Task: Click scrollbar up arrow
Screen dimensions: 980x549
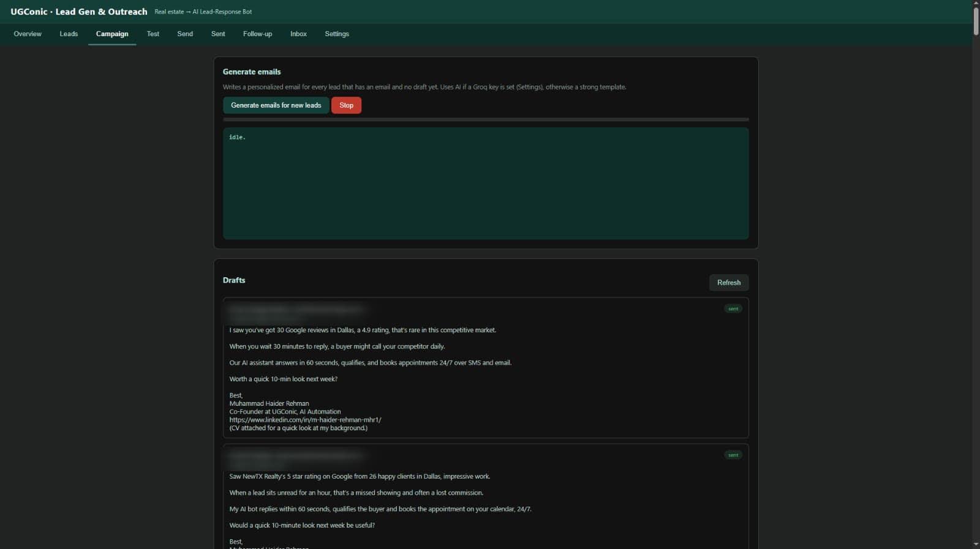Action: [976, 3]
